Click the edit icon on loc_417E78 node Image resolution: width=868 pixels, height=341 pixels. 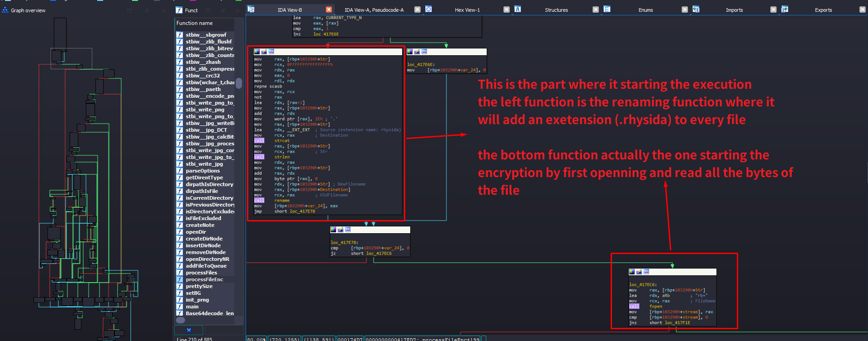pos(341,230)
